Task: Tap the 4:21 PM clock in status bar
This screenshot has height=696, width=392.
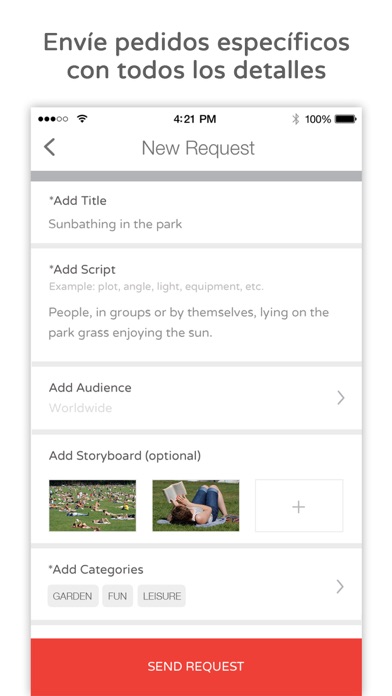Action: pyautogui.click(x=194, y=119)
